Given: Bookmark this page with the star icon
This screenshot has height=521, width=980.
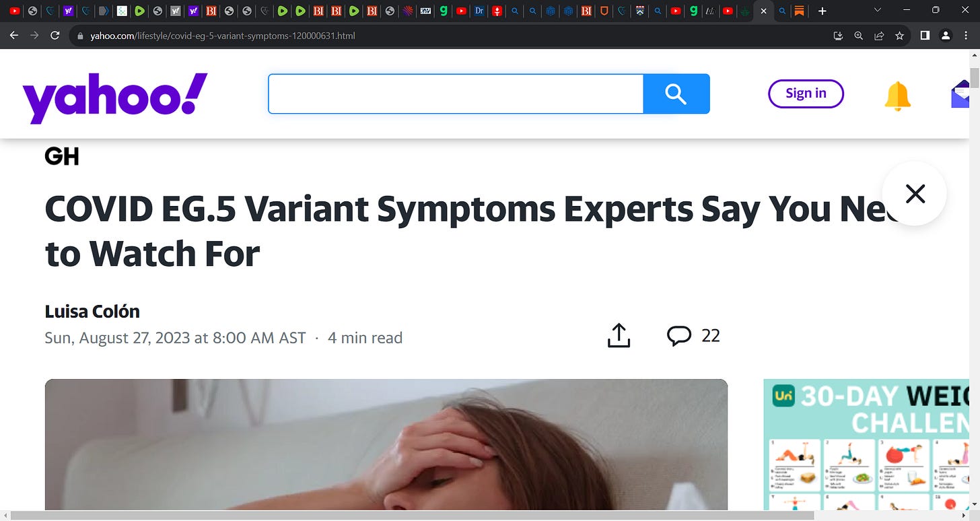Looking at the screenshot, I should 899,36.
